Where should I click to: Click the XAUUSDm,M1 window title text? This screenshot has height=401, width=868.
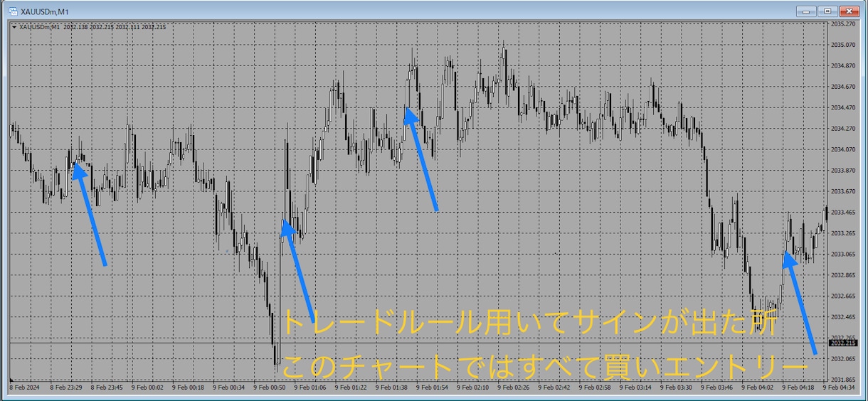point(46,11)
